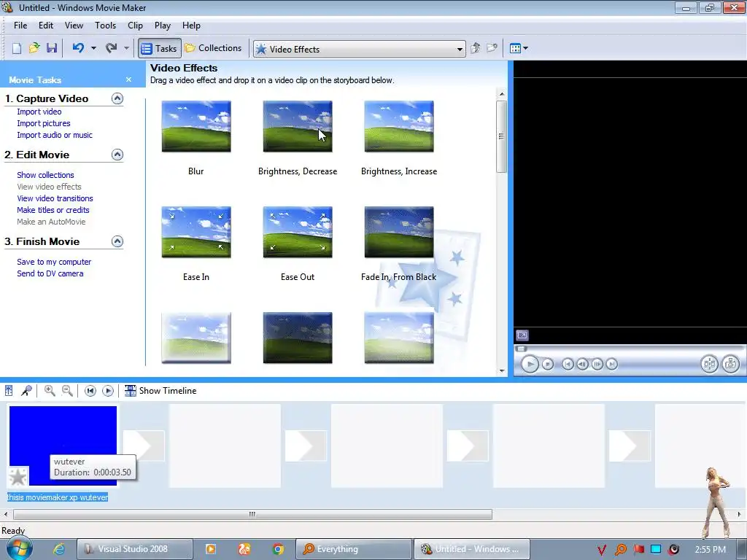Click the preview seek bar slider

point(521,349)
